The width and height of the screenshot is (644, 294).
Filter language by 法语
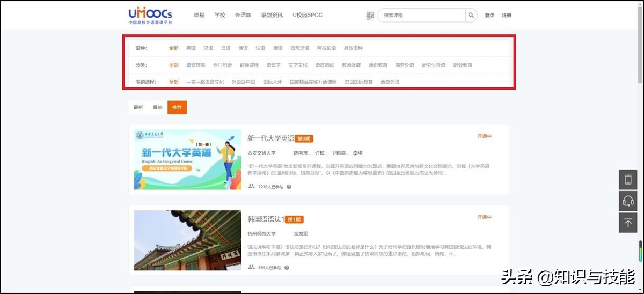click(260, 48)
